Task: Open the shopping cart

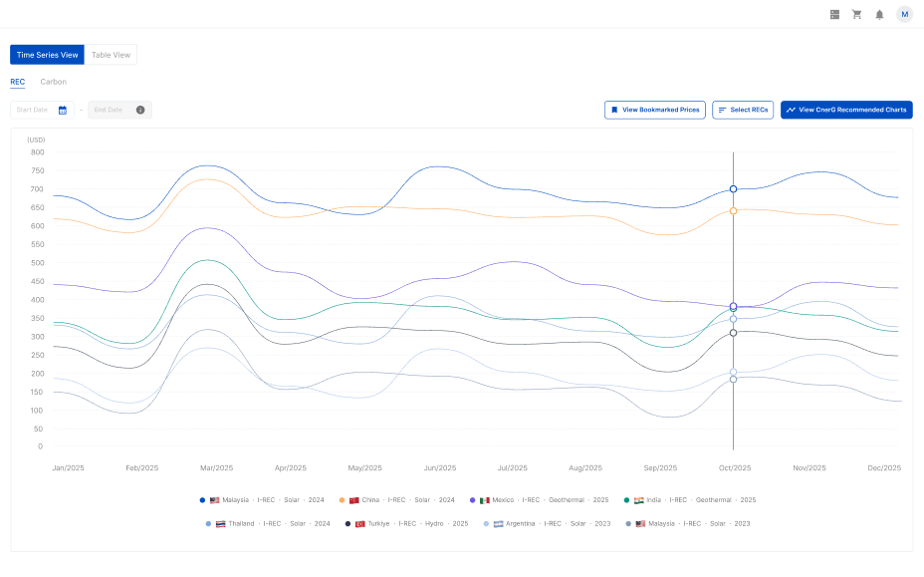Action: (857, 14)
